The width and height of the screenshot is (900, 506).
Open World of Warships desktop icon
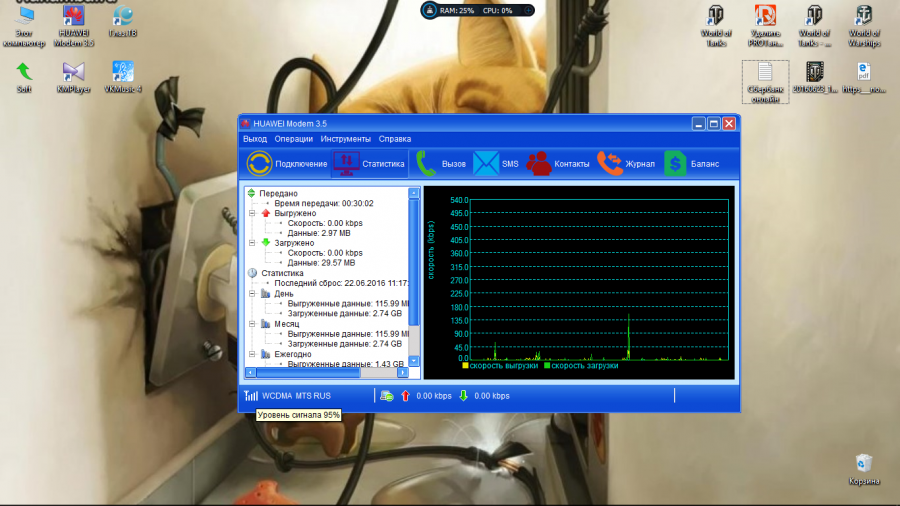[x=864, y=26]
